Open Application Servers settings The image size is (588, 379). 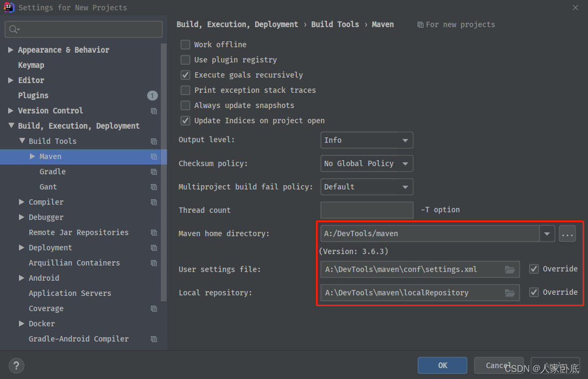coord(70,293)
